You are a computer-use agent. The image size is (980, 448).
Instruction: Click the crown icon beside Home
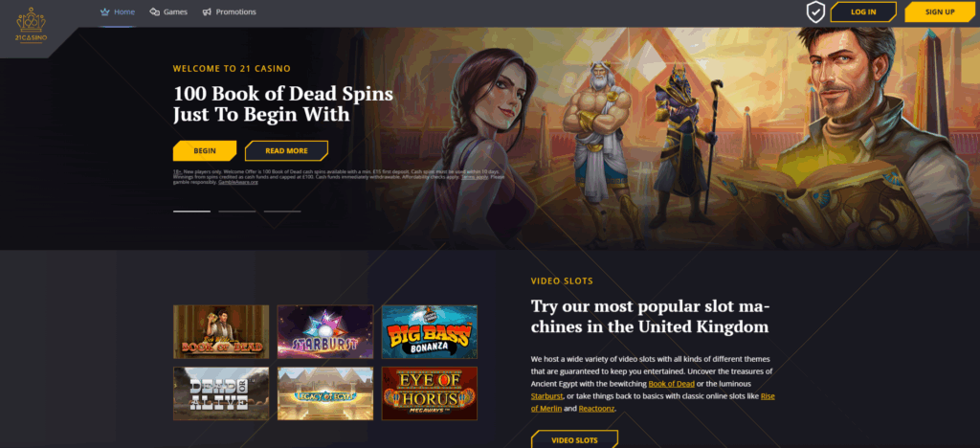click(105, 11)
